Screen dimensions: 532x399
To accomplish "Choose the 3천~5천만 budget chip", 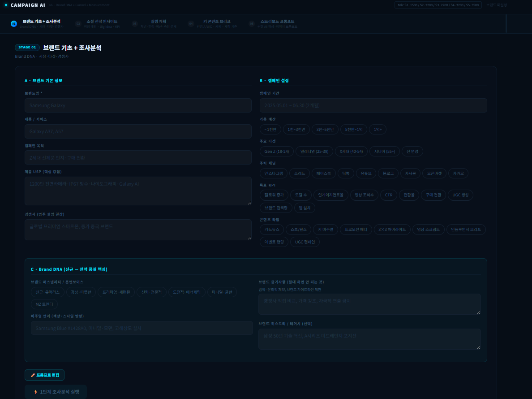I will point(325,130).
